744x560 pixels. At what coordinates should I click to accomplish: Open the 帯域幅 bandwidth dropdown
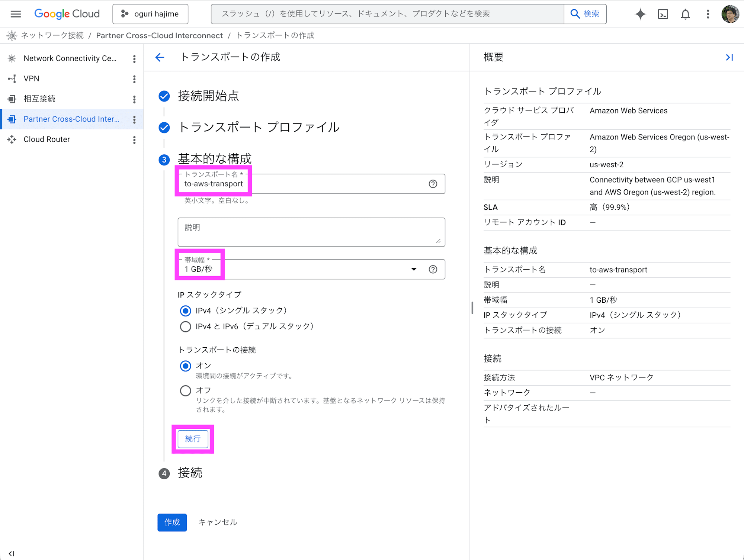(x=414, y=269)
